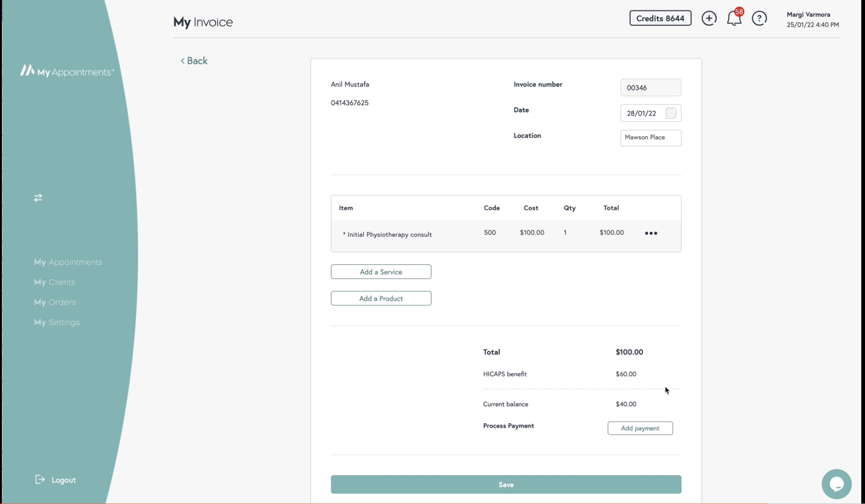Open the notifications bell
Screen dimensions: 865x504
pyautogui.click(x=734, y=19)
